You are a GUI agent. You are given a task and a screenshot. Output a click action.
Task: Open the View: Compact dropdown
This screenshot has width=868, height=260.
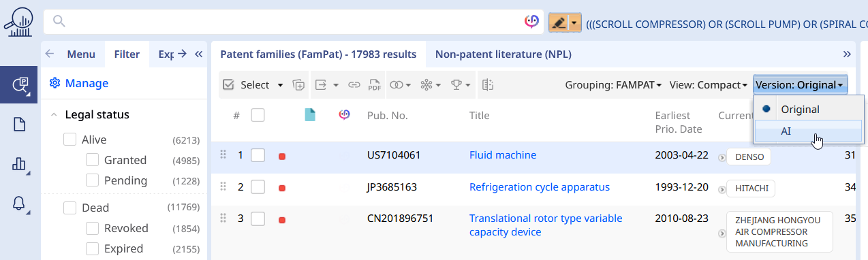tap(708, 85)
